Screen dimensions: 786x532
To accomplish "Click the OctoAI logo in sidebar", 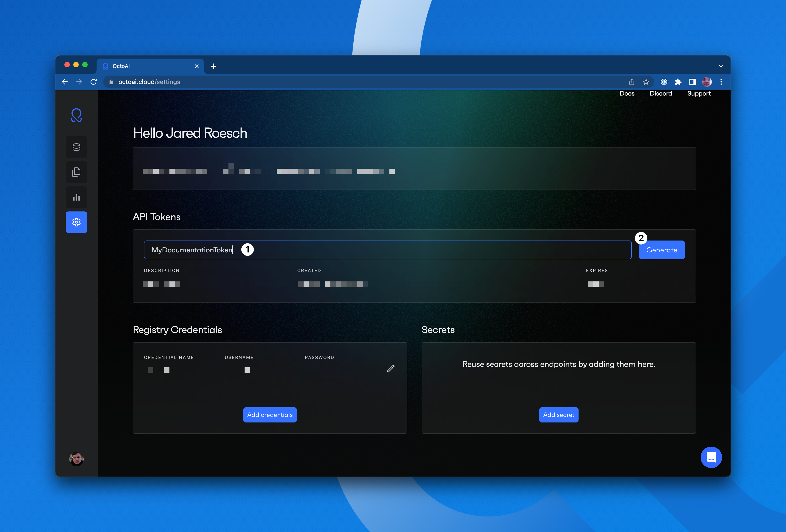I will point(76,115).
